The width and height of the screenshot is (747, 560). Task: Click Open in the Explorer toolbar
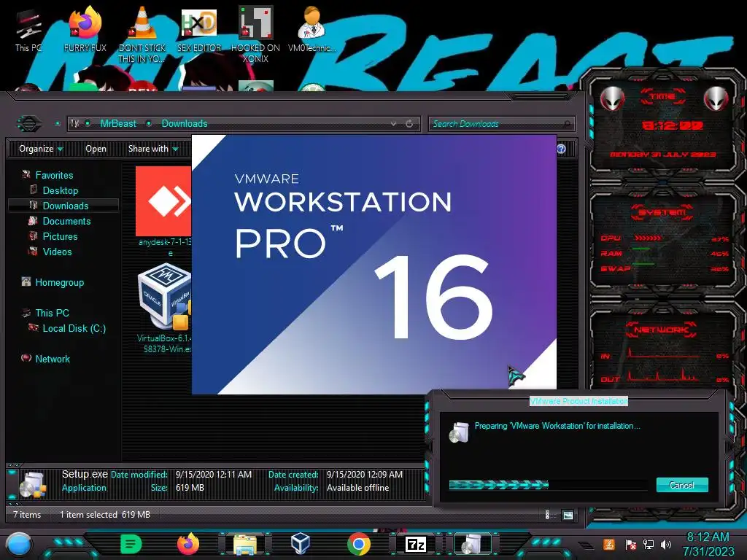click(x=96, y=149)
